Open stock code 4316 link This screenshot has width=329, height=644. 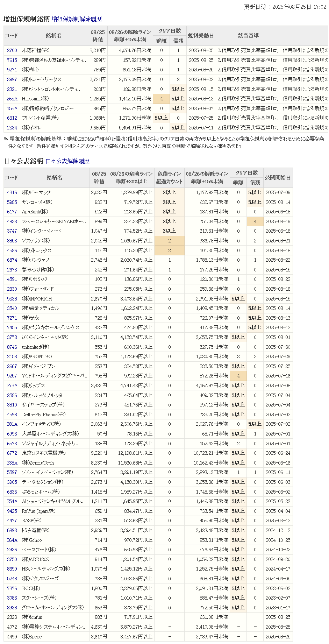12,192
